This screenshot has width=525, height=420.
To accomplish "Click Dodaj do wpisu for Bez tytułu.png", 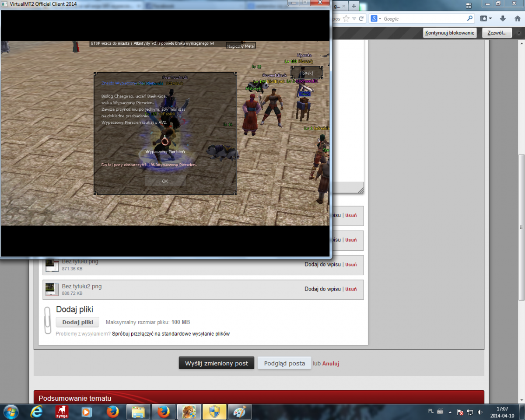I will (322, 264).
